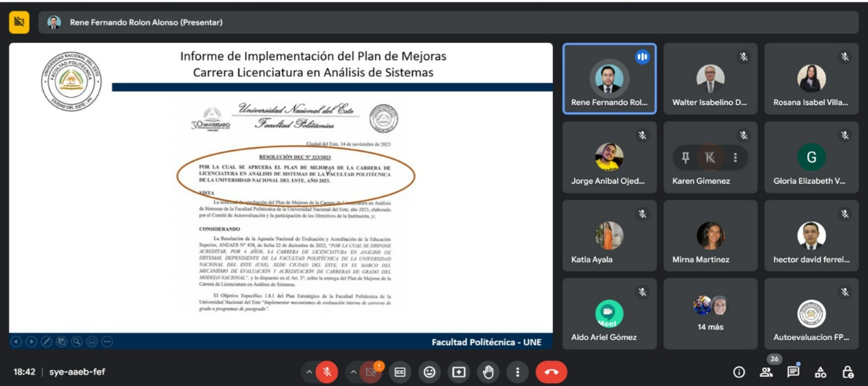This screenshot has width=868, height=386.
Task: Go to the next slide in the presentation toolbar
Action: [31, 342]
